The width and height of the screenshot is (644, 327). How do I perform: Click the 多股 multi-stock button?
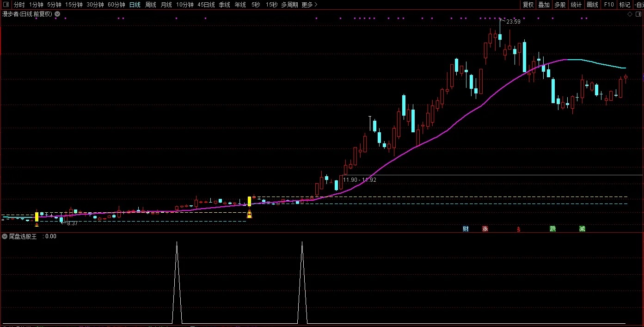560,5
